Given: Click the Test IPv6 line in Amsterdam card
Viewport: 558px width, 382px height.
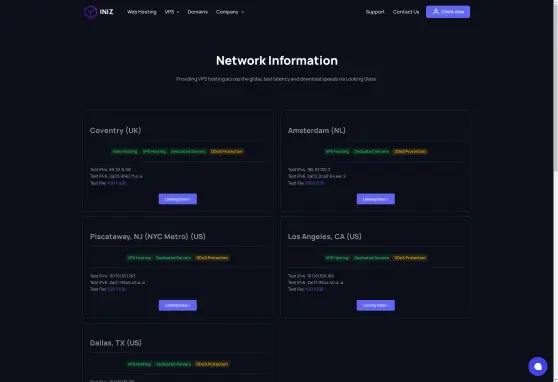Looking at the screenshot, I should 317,176.
